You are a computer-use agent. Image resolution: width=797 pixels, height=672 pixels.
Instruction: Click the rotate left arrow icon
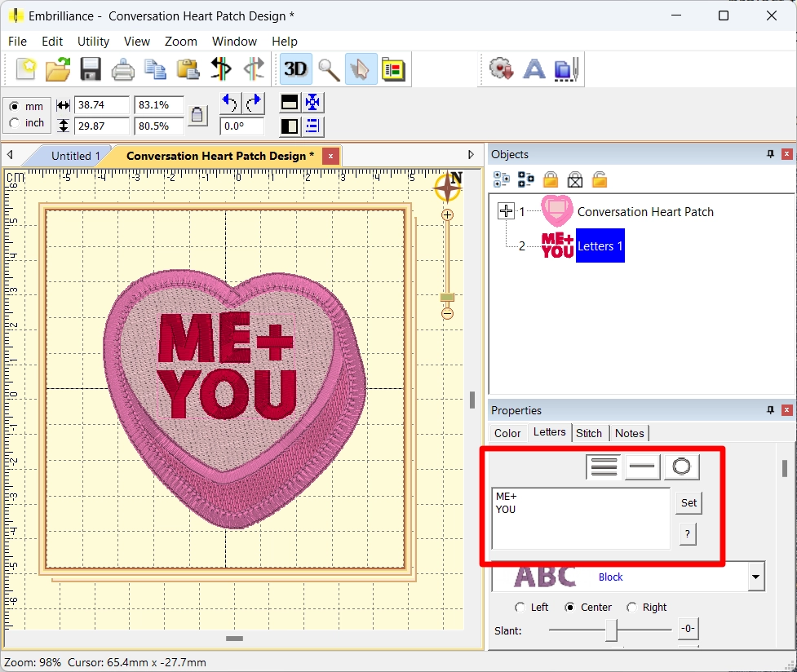230,103
